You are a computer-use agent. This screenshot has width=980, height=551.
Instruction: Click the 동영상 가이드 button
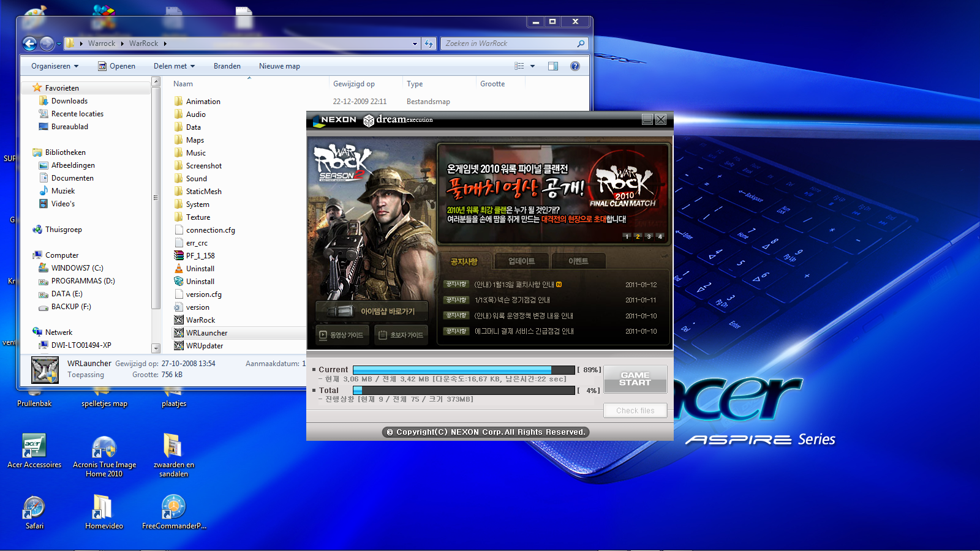[x=341, y=335]
